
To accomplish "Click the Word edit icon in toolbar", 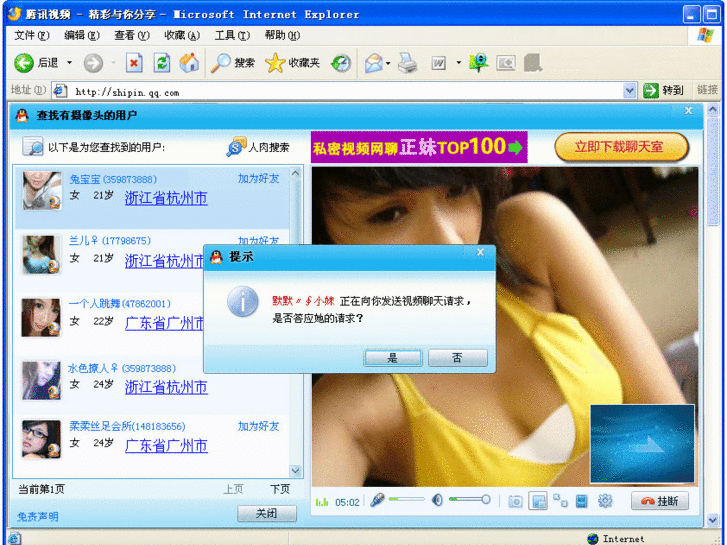I will coord(439,63).
